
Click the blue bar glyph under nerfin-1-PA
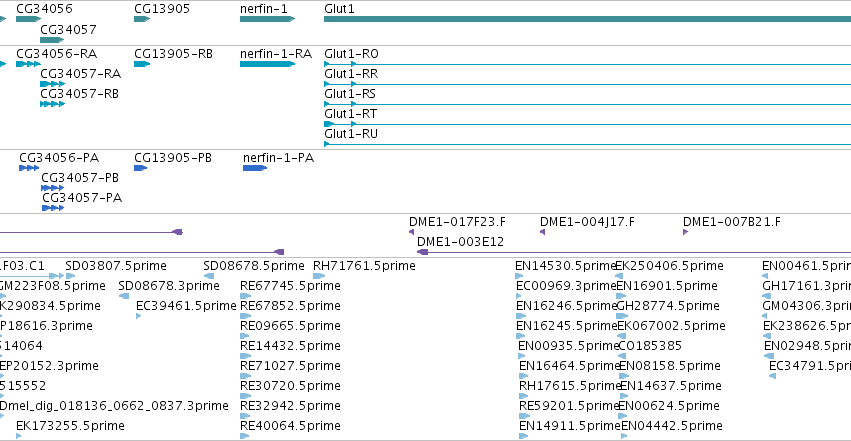pyautogui.click(x=255, y=168)
